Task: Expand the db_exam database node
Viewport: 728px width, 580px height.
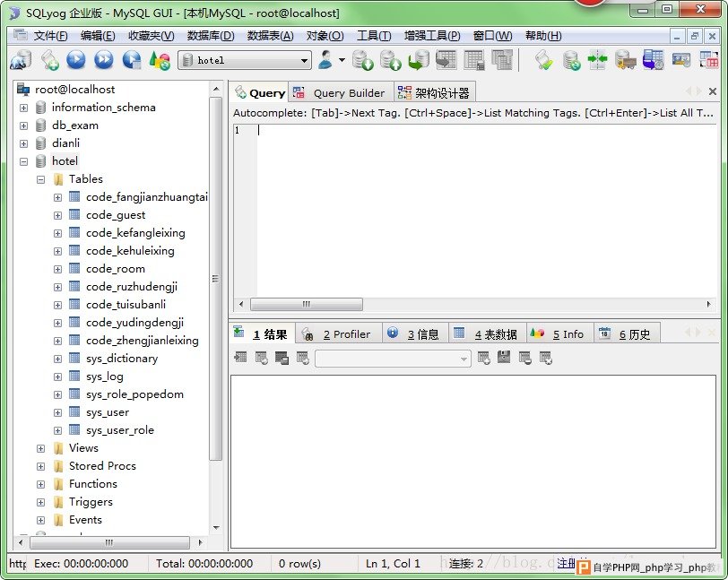Action: (x=23, y=126)
